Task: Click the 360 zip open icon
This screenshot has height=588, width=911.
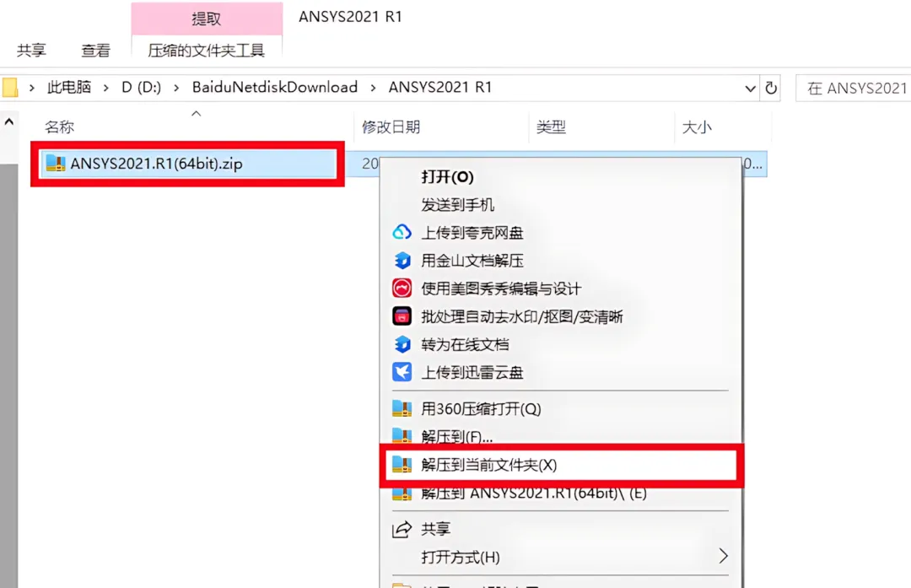Action: 402,408
